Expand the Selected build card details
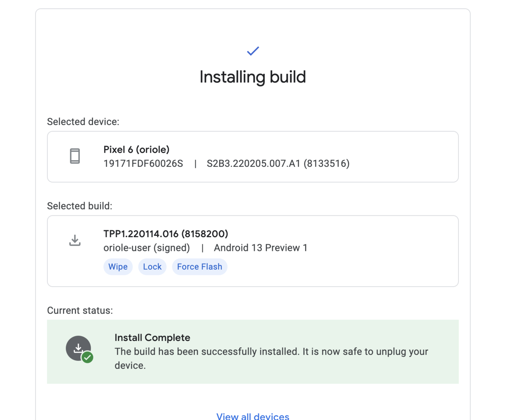 pyautogui.click(x=252, y=251)
